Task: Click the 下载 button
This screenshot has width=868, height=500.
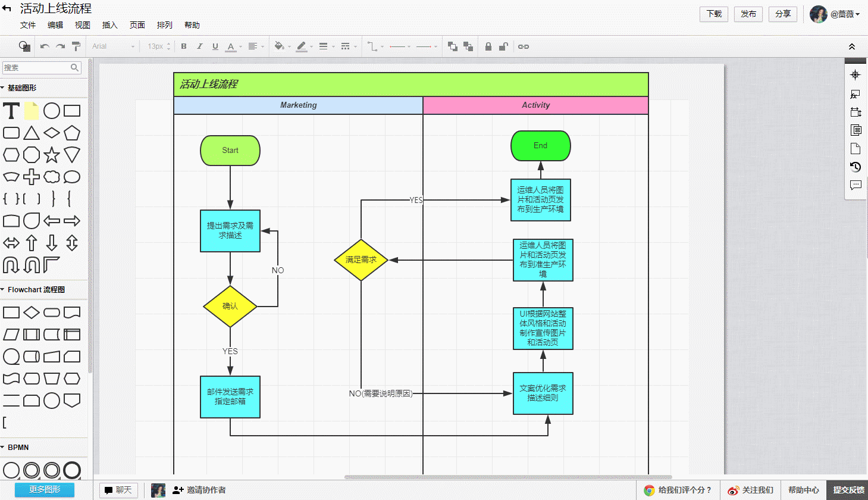Action: point(714,14)
